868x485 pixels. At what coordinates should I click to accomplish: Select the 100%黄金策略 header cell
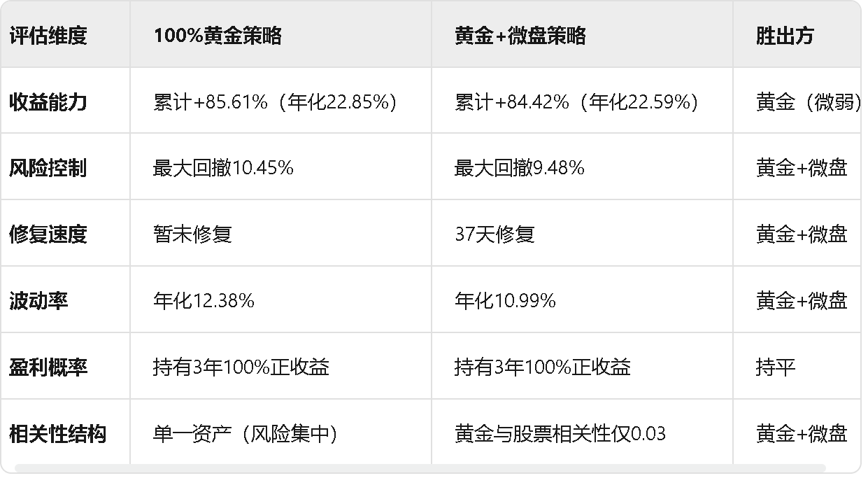[x=280, y=36]
